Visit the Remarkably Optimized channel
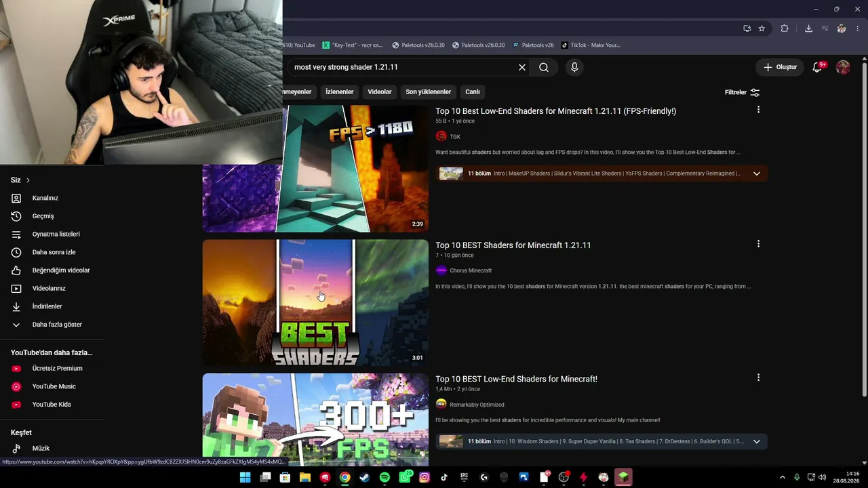868x488 pixels. 477,405
